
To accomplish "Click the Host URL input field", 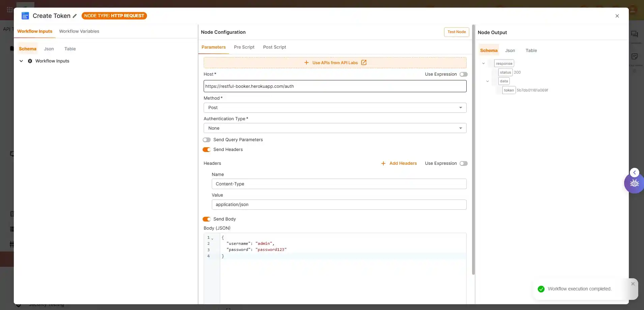I will point(335,86).
